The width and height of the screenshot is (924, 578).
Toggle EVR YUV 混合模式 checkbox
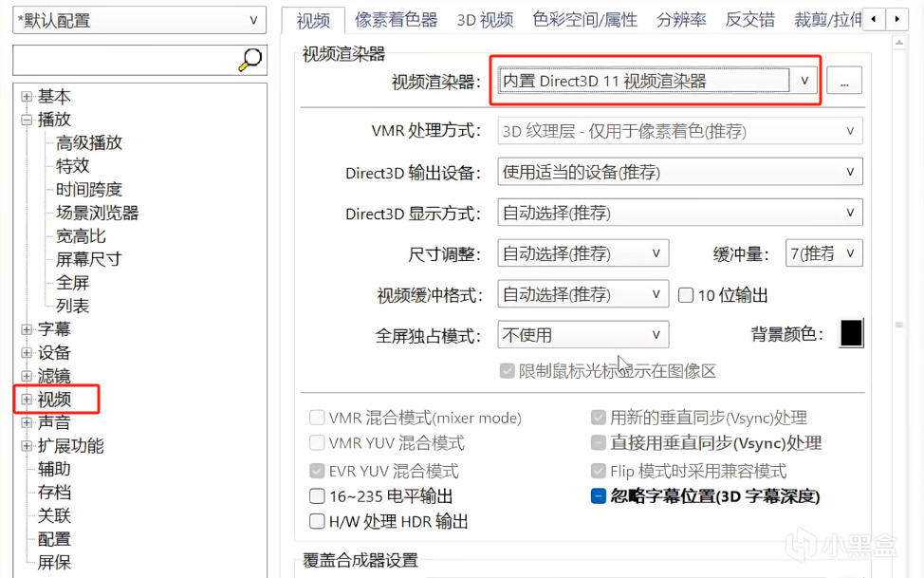tap(317, 471)
